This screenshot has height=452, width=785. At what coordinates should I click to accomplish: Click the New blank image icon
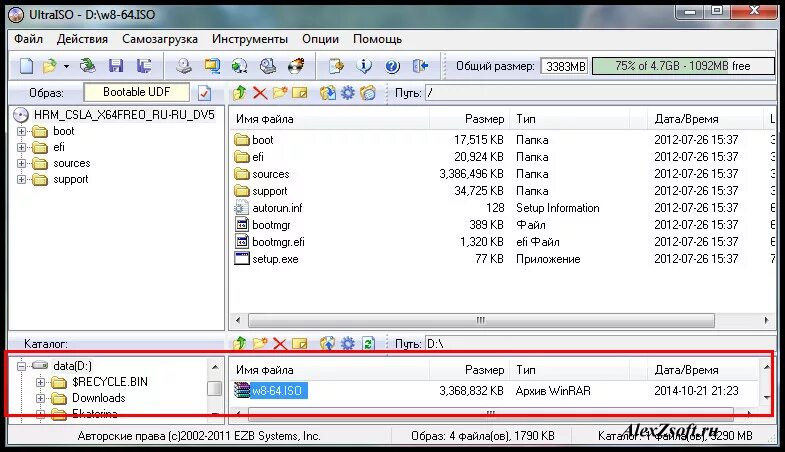point(26,66)
